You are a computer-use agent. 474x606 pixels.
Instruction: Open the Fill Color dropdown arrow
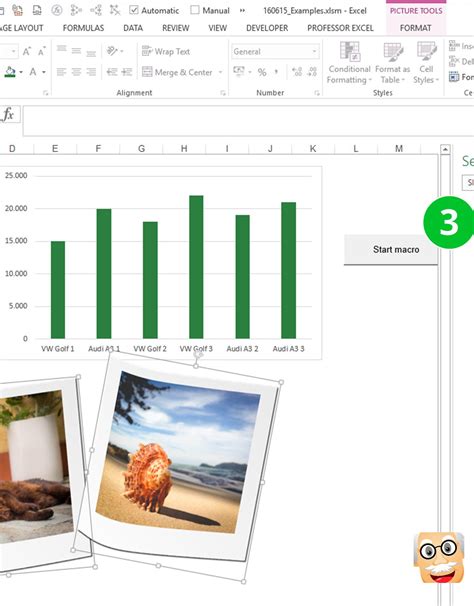pos(21,72)
